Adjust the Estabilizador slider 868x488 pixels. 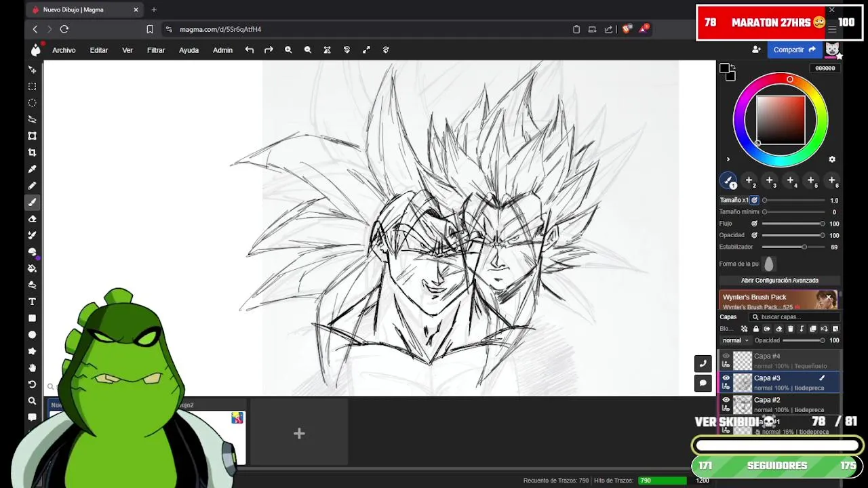793,247
